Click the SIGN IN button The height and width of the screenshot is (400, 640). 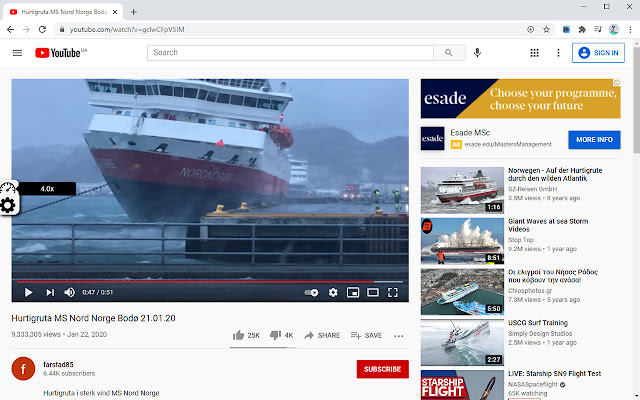(598, 53)
